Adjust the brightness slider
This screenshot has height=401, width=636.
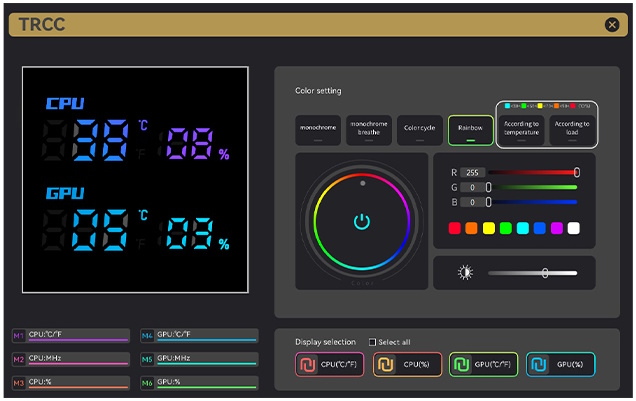(532, 272)
